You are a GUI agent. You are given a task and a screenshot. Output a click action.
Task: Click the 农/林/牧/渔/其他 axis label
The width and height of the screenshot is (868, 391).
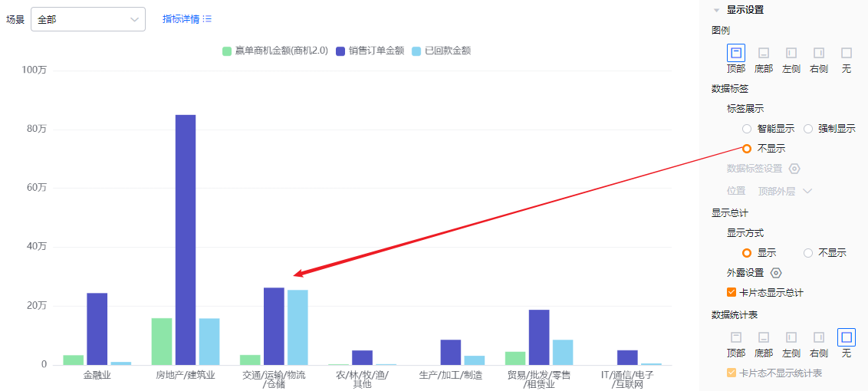click(x=362, y=379)
